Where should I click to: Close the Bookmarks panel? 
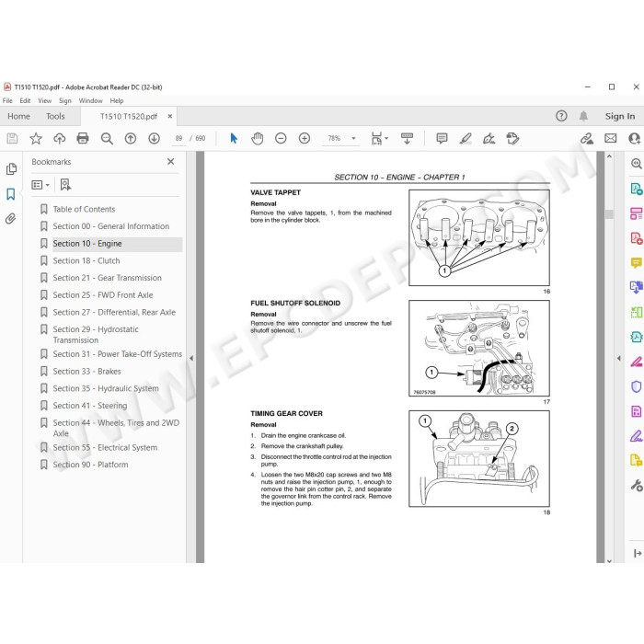tap(171, 162)
